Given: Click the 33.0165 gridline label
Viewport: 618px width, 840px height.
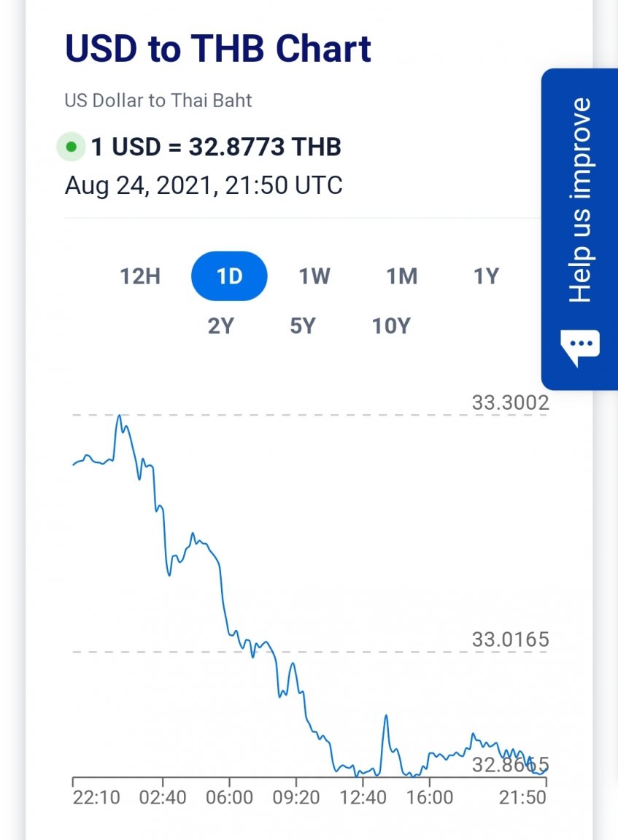Looking at the screenshot, I should [510, 640].
